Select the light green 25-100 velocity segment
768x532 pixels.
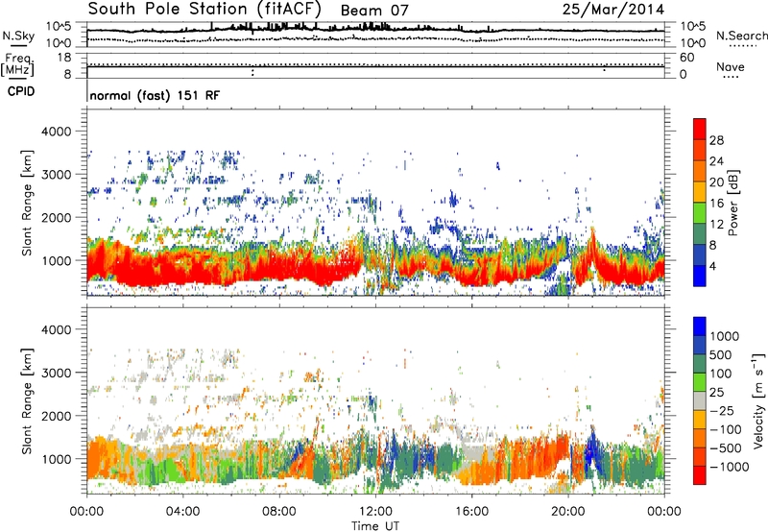(700, 382)
